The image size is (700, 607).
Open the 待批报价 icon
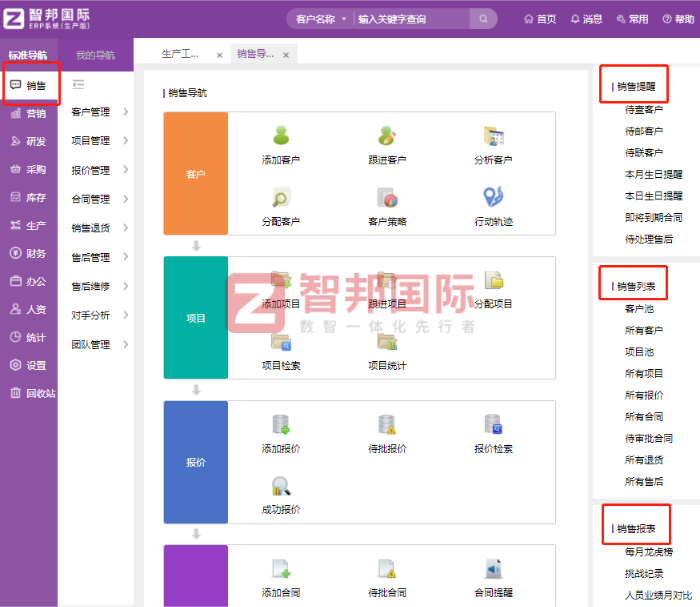387,424
